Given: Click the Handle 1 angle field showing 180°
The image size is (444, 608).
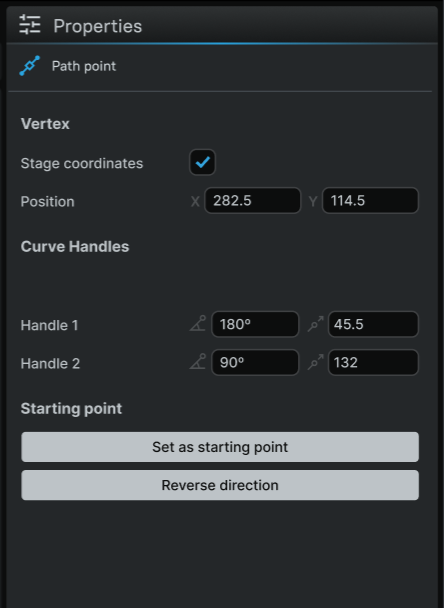Looking at the screenshot, I should point(255,324).
